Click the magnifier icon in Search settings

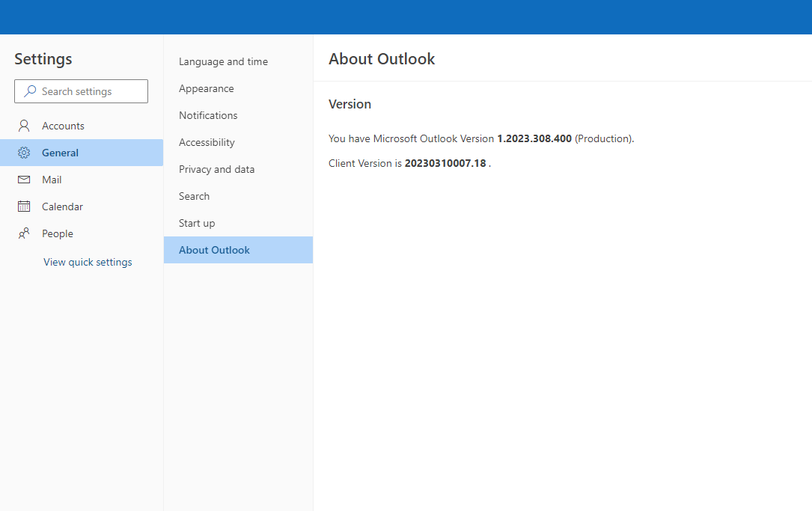30,91
